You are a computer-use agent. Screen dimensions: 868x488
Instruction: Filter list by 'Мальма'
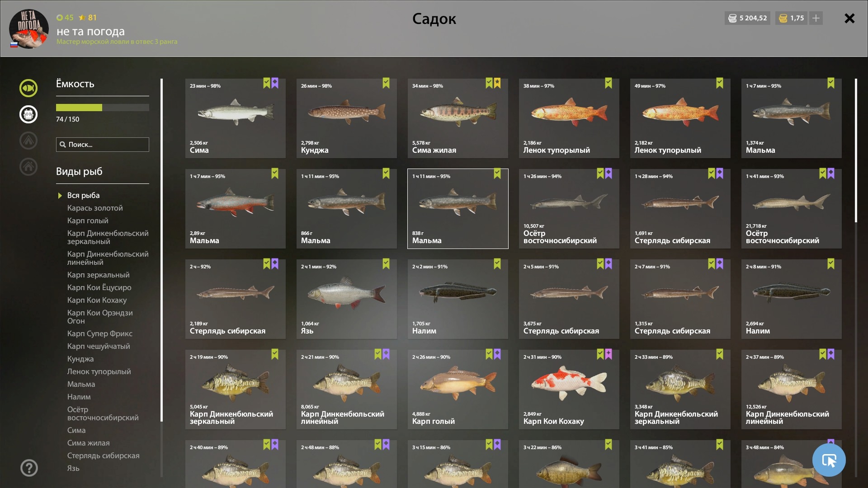pos(81,384)
